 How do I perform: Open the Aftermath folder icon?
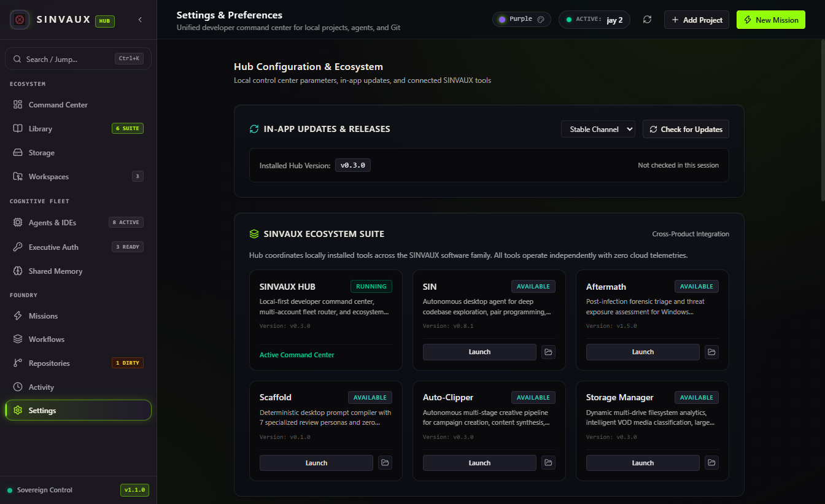[711, 352]
